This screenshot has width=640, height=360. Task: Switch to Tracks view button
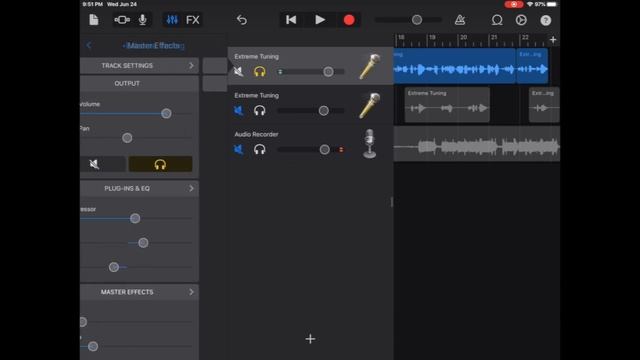122,20
